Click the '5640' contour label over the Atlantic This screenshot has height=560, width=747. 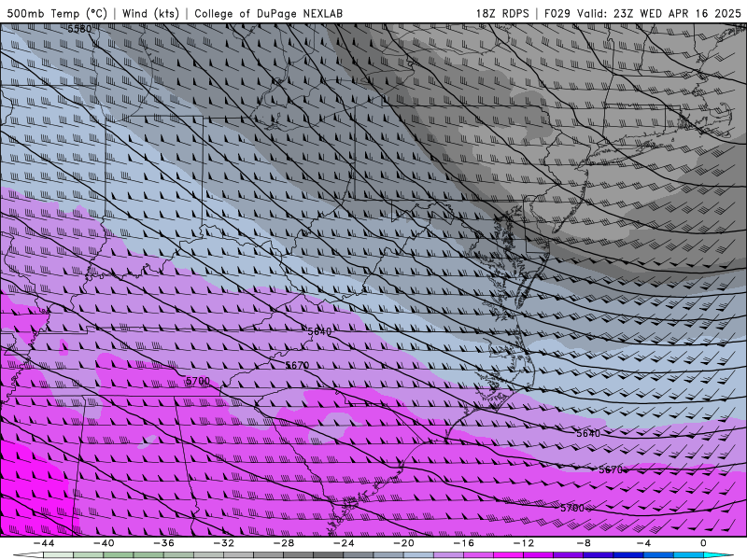click(588, 433)
